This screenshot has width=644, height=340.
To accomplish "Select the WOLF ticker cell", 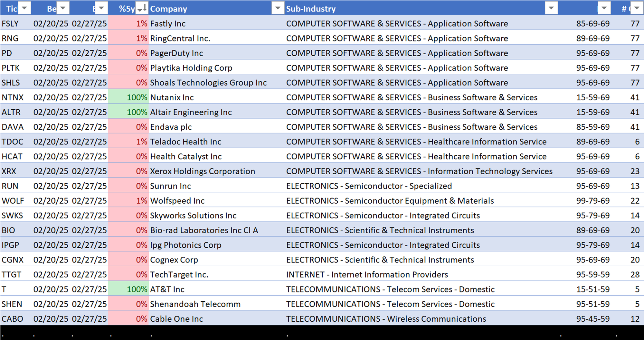I will pos(16,201).
